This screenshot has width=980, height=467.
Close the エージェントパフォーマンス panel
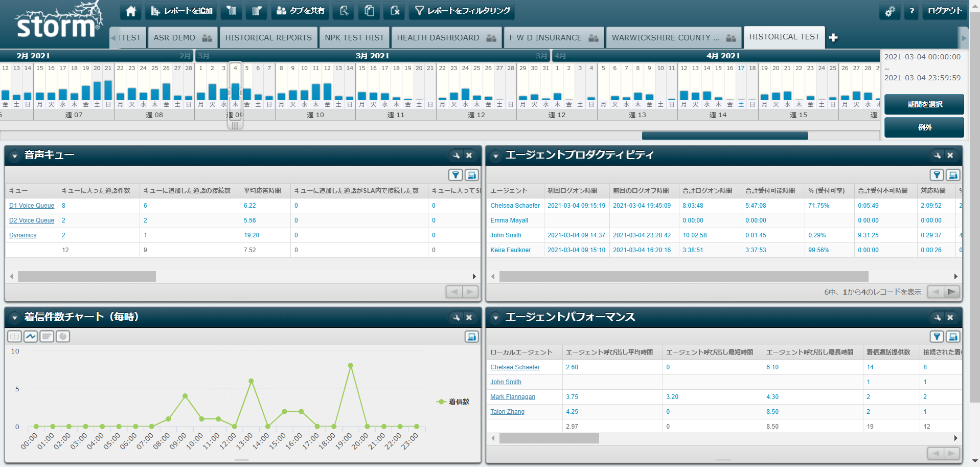(950, 318)
